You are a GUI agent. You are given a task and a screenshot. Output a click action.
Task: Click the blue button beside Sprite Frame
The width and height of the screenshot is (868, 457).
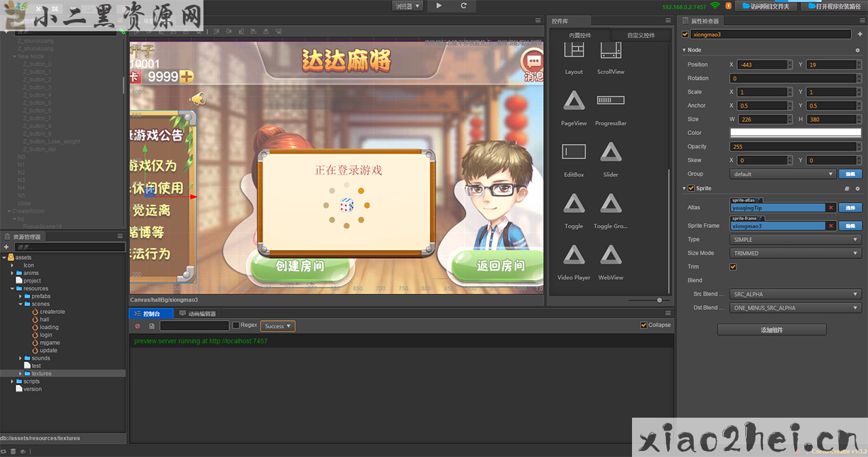coord(850,226)
